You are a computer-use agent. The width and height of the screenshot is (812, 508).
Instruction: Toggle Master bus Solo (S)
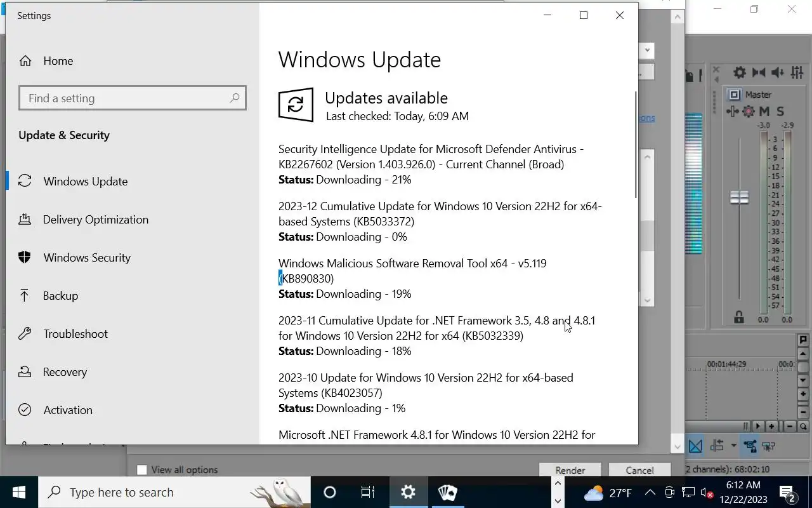pos(780,112)
